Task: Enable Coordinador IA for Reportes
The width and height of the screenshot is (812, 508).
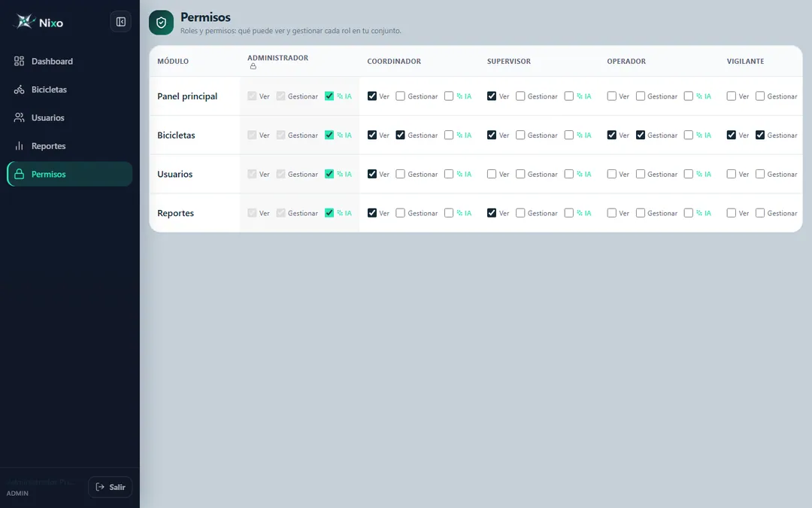Action: pos(449,212)
